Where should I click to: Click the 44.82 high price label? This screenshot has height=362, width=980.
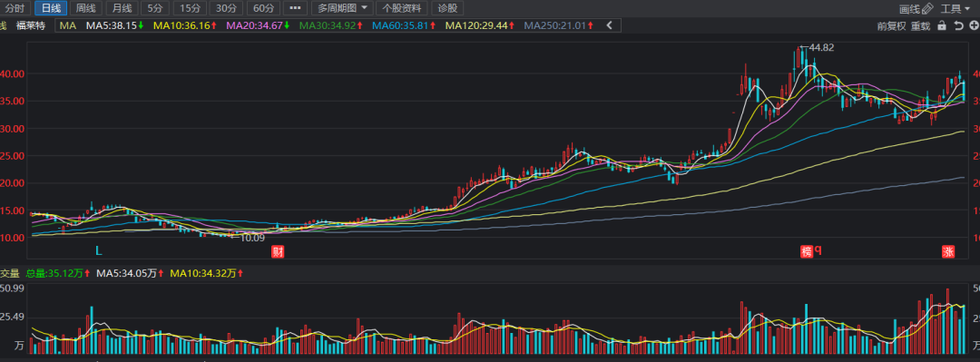[x=821, y=47]
